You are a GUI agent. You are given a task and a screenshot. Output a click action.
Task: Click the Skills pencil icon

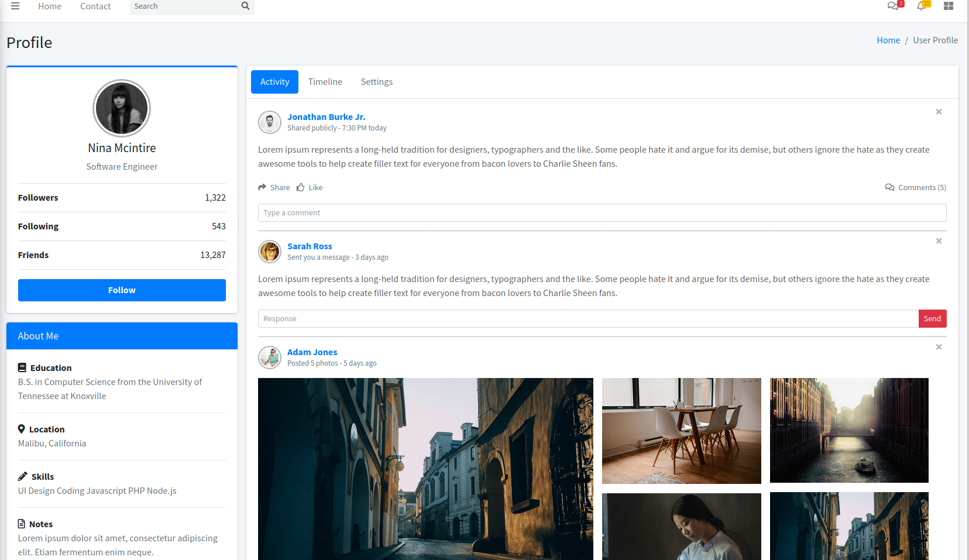pos(22,476)
